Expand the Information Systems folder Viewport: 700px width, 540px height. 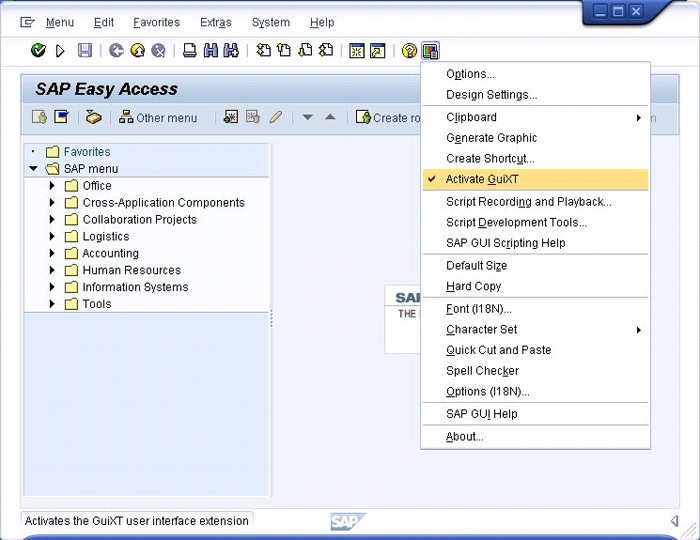pos(52,287)
